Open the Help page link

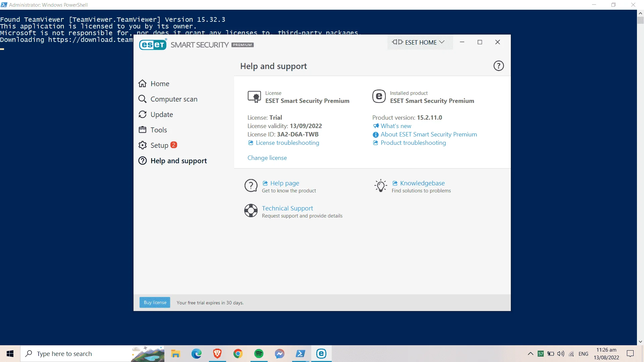point(284,183)
